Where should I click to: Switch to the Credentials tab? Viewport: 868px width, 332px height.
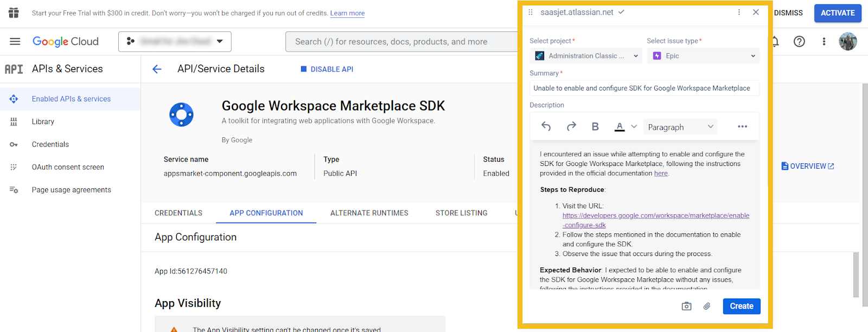(178, 213)
